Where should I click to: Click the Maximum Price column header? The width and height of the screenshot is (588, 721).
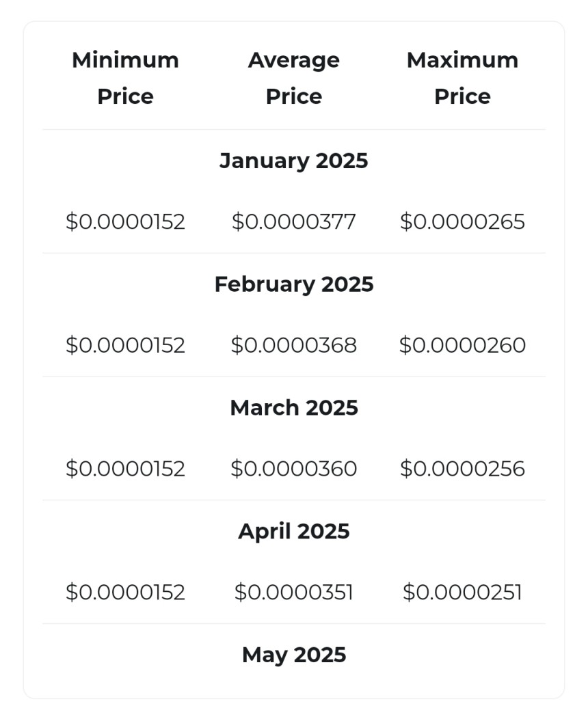(x=462, y=78)
